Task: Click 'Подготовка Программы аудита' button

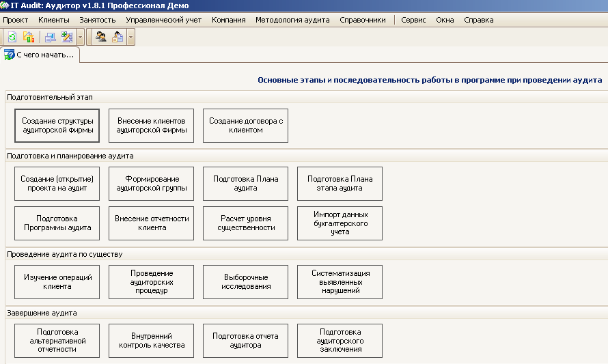Action: coord(57,223)
